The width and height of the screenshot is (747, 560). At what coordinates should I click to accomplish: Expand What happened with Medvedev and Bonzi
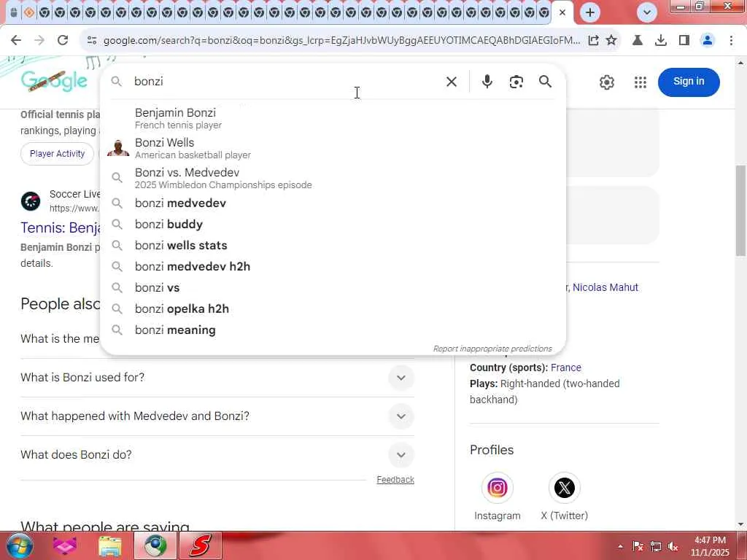[x=217, y=416]
